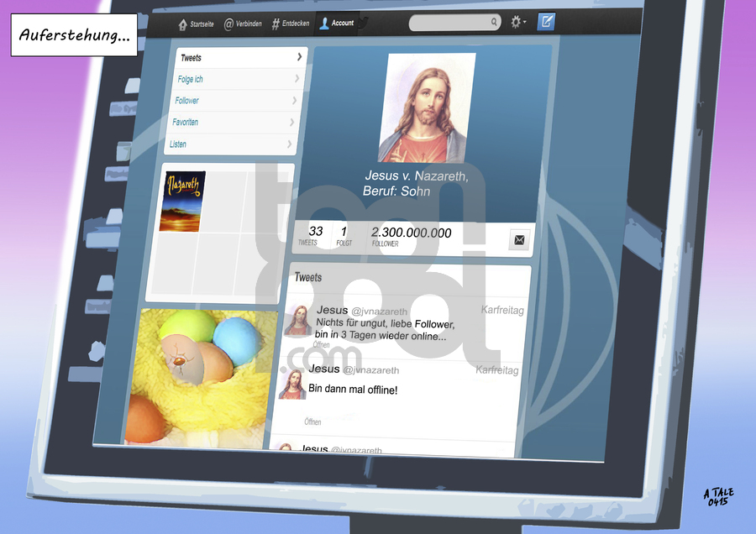
Task: Click tweet text "bin in 3 Tagen wieder online..."
Action: pos(381,335)
